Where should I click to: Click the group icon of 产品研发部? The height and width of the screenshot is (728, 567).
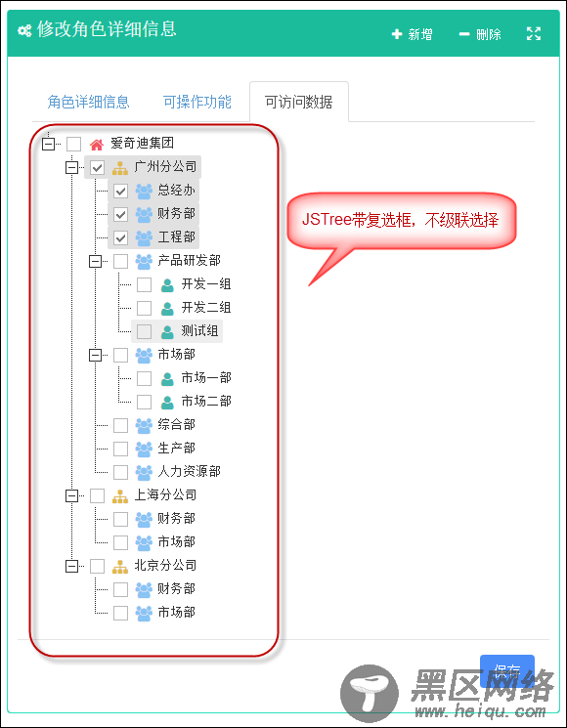[x=144, y=262]
